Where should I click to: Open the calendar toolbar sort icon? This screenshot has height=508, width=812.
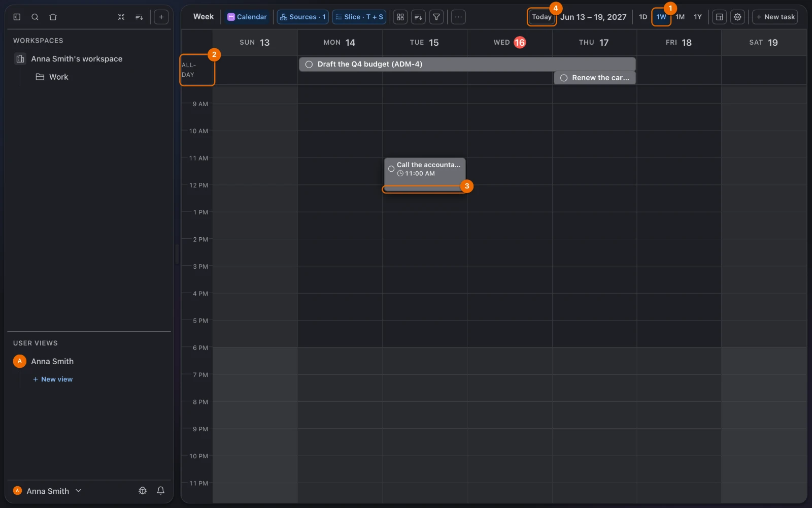[x=418, y=17]
